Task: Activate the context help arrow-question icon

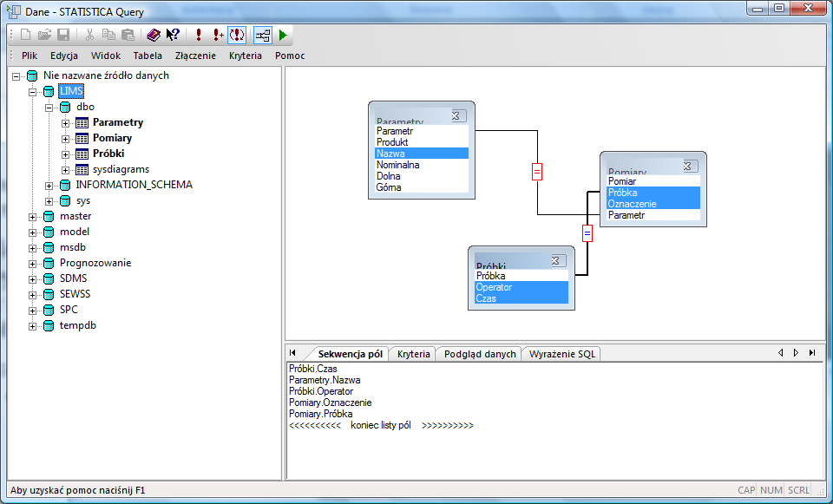Action: coord(173,35)
